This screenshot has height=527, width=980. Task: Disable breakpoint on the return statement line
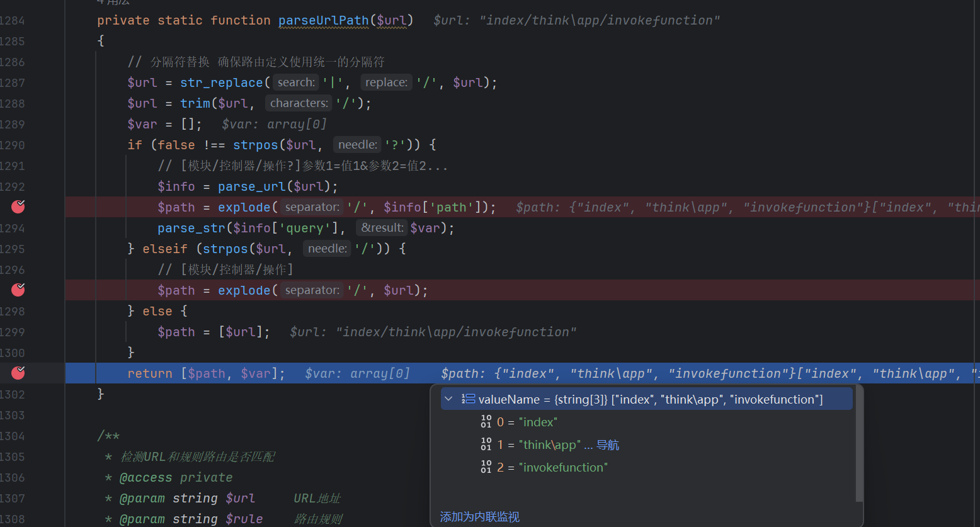18,373
